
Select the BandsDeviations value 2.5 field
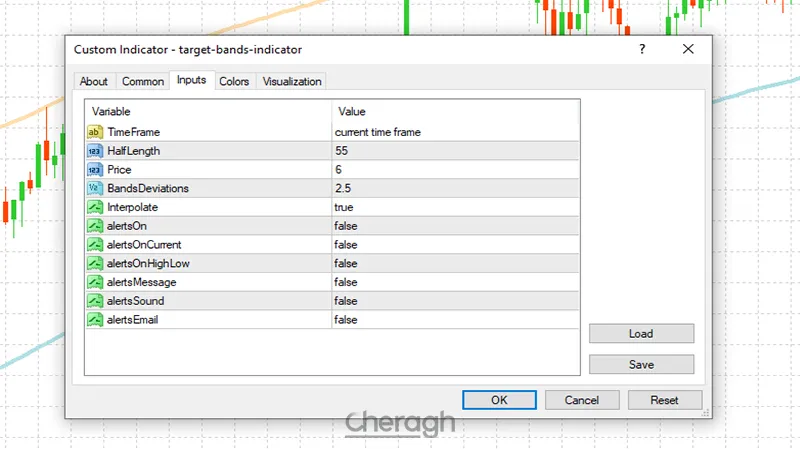[455, 188]
